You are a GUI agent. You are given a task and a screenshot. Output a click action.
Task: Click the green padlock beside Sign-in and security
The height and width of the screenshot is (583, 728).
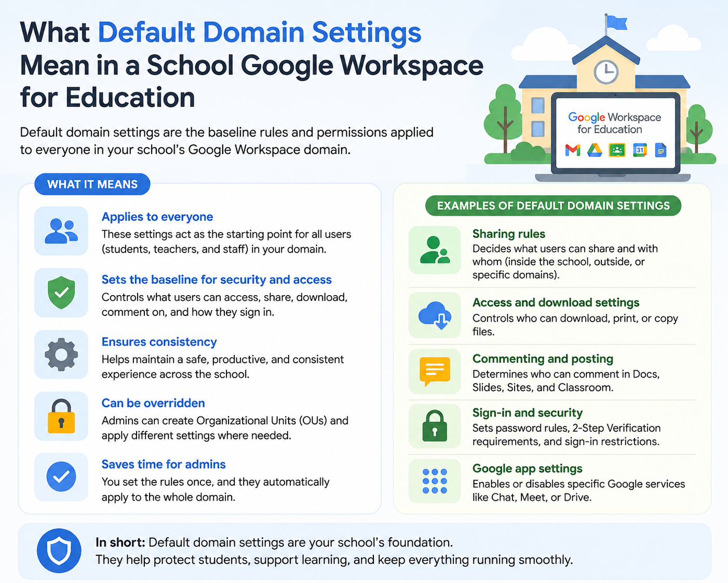click(435, 426)
